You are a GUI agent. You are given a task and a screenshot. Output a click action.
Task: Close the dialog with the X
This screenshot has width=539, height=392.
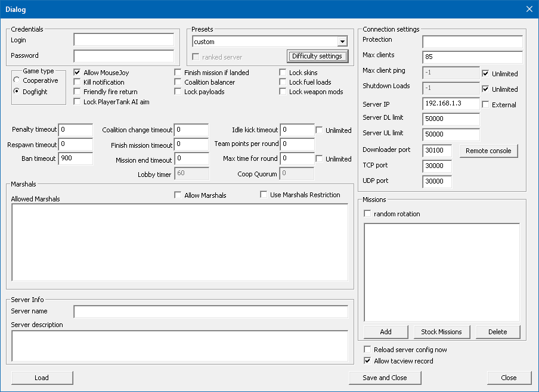pyautogui.click(x=528, y=9)
